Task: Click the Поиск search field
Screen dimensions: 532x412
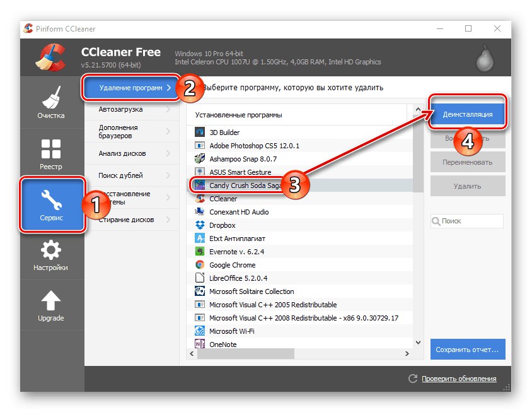Action: coord(467,221)
